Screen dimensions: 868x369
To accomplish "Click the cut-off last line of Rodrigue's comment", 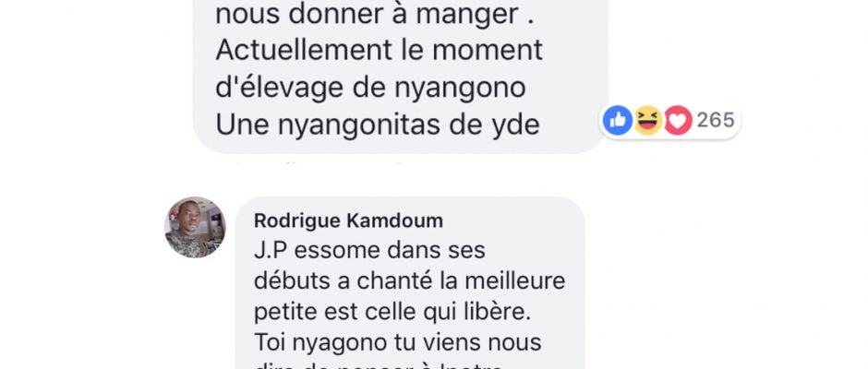I will tap(379, 365).
